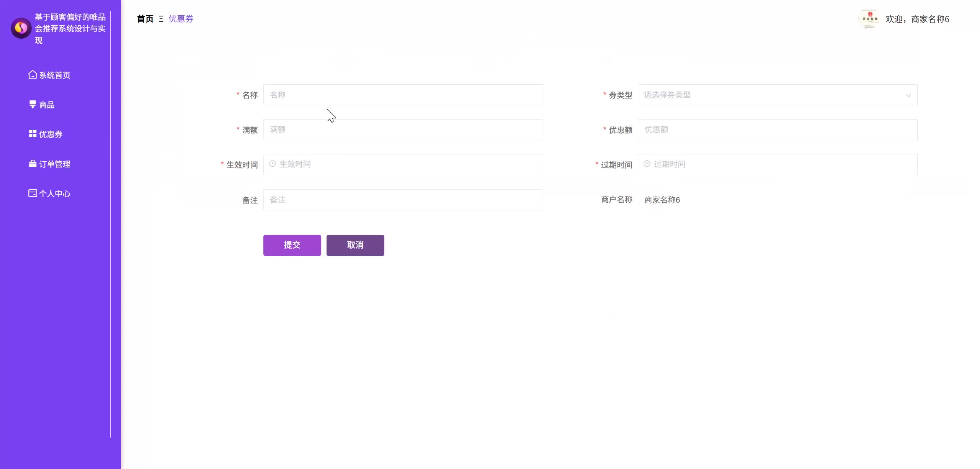Open the 订单管理 menu item
Screen dimensions: 980x469
pos(54,164)
